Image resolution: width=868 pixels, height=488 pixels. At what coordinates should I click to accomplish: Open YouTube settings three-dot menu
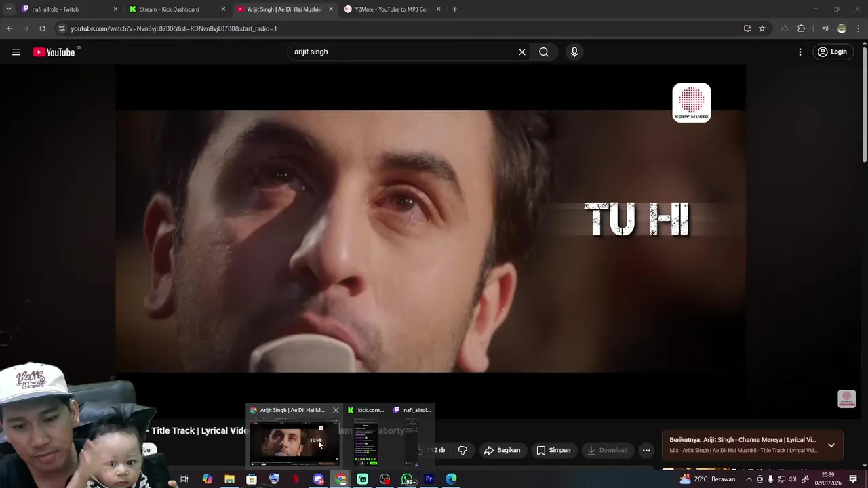pos(800,52)
